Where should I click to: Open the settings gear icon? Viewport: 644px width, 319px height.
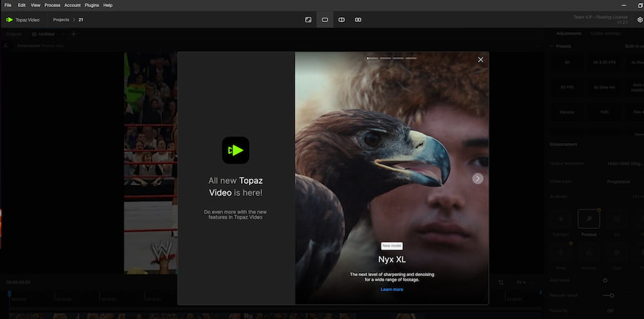click(640, 20)
